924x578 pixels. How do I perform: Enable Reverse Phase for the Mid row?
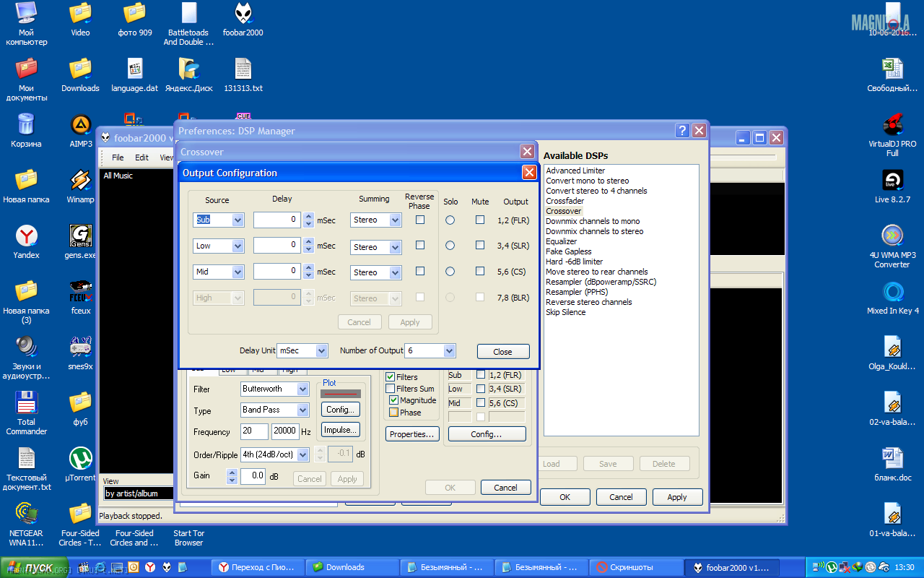click(x=420, y=272)
